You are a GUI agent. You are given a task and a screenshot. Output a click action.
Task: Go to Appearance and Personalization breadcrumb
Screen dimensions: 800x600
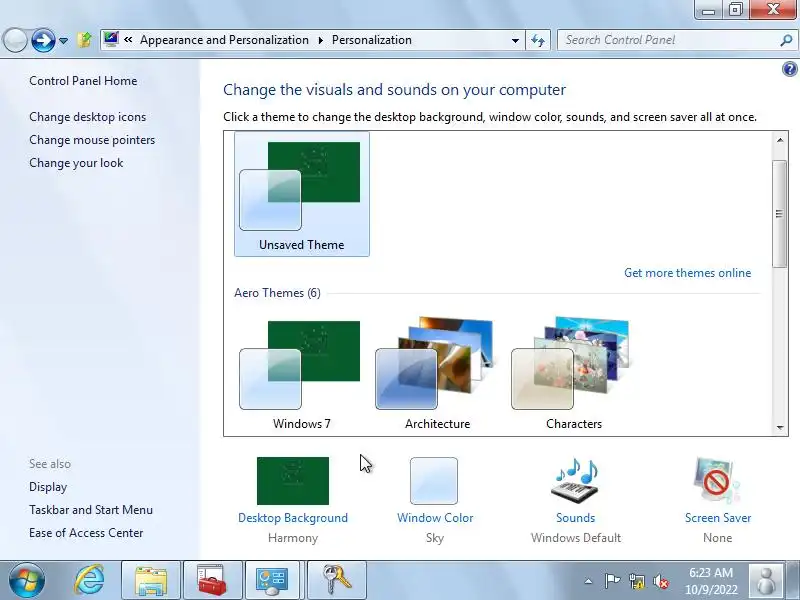224,40
